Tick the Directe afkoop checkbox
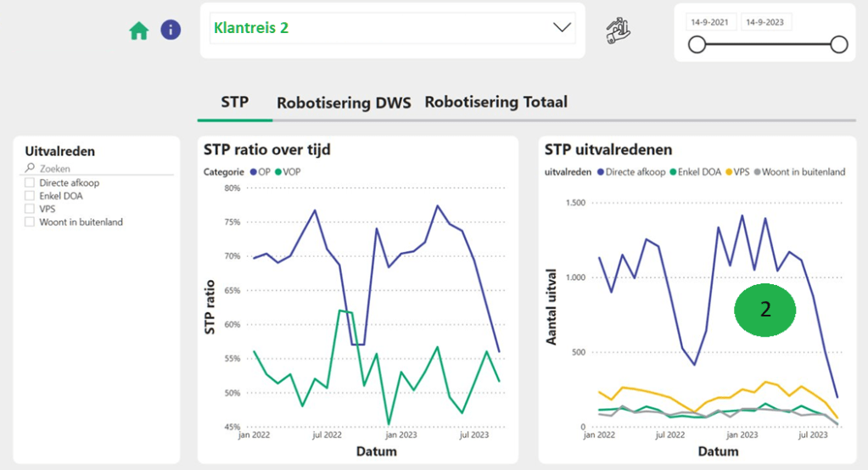Image resolution: width=868 pixels, height=470 pixels. click(x=30, y=182)
